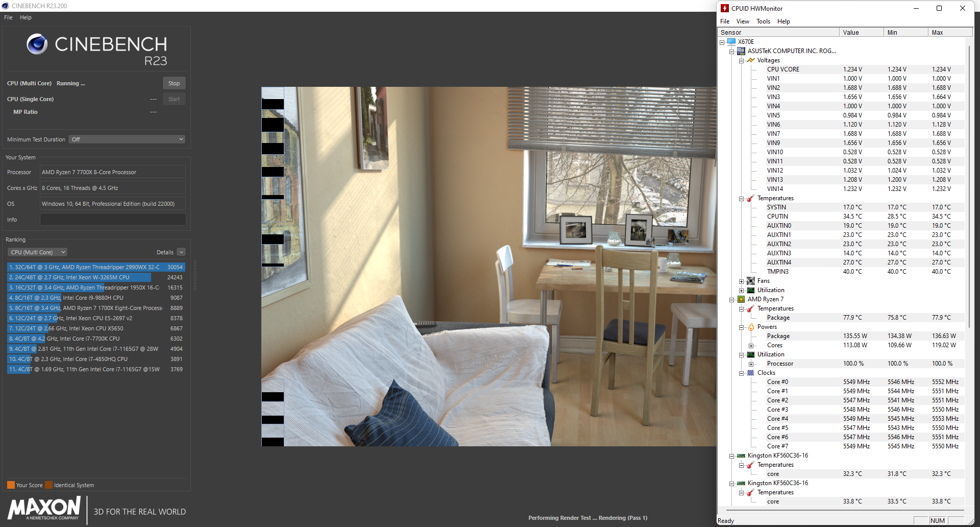The image size is (980, 527).
Task: Open the Minimum Test Duration dropdown
Action: 127,139
